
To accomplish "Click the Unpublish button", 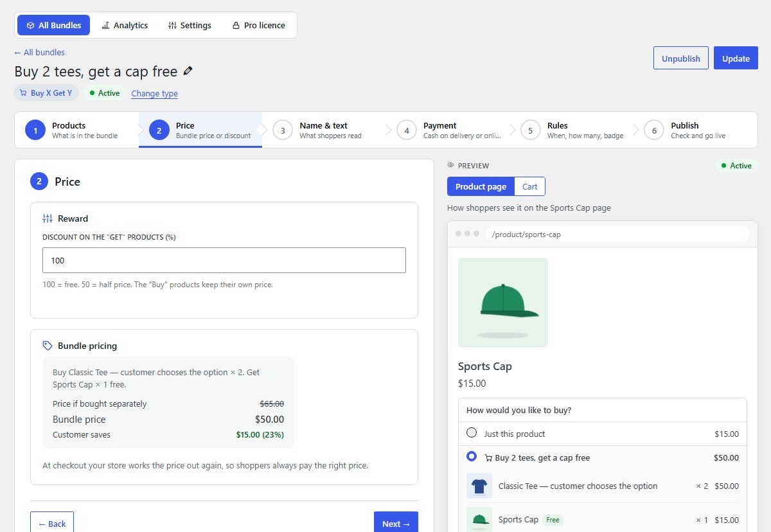I will click(x=681, y=58).
